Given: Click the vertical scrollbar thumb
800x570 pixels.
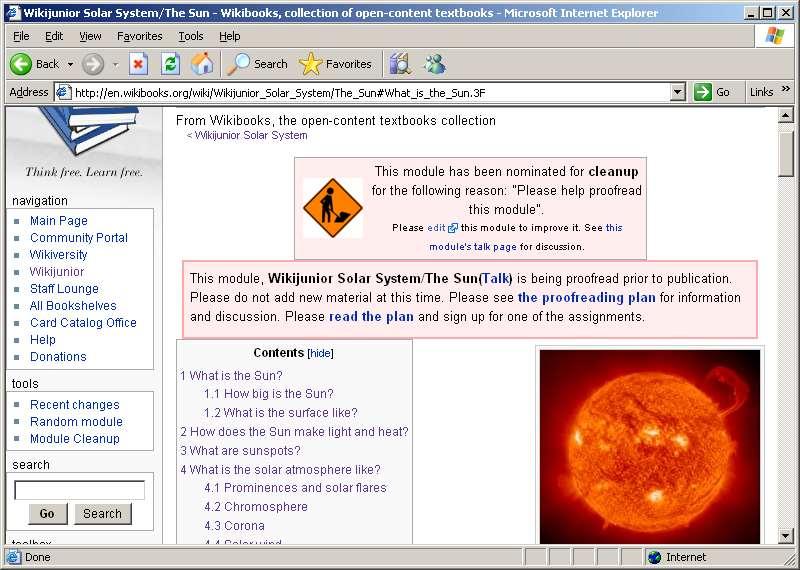Looking at the screenshot, I should 785,153.
